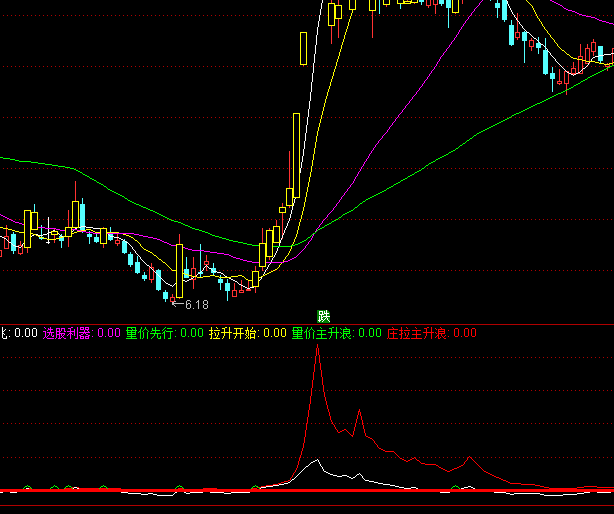
Task: Select the 选股利器 indicator label
Action: [x=67, y=333]
